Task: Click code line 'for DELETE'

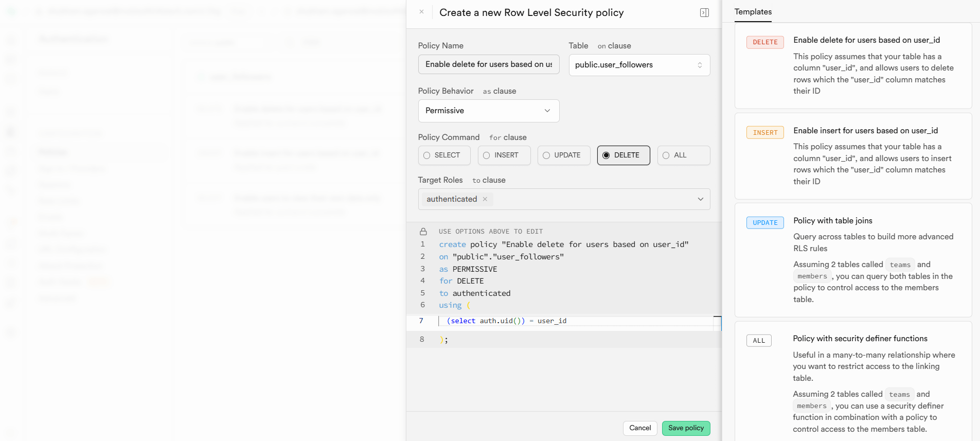Action: [x=461, y=281]
